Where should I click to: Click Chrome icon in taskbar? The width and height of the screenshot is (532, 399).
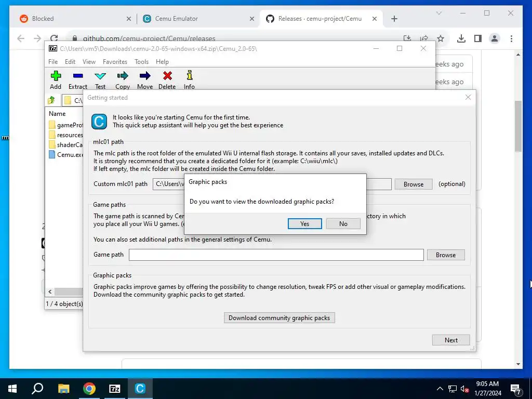click(x=89, y=389)
